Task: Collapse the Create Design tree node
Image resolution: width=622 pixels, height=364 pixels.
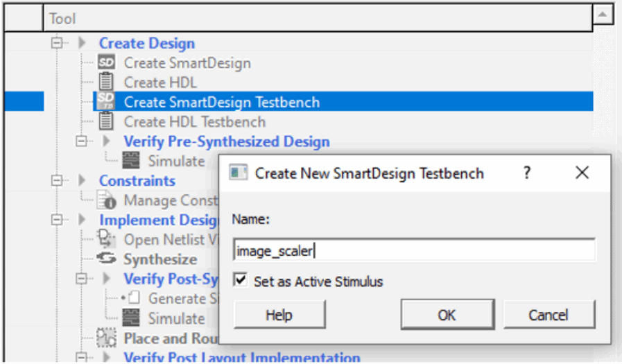Action: (57, 42)
